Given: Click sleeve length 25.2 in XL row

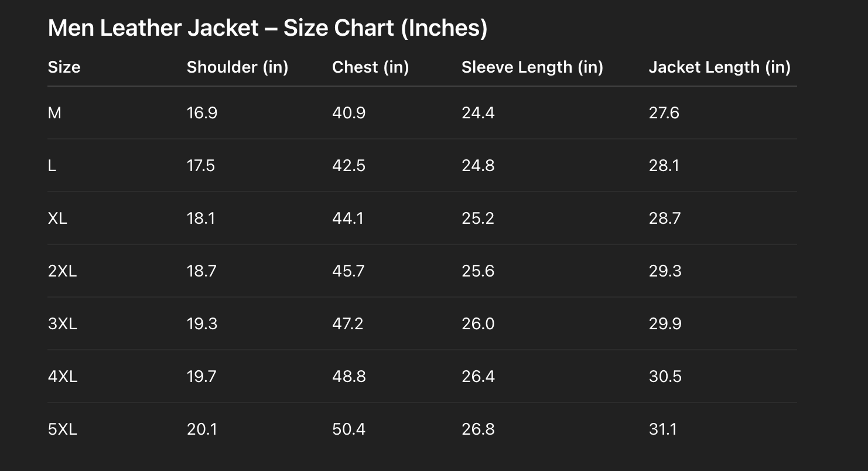Looking at the screenshot, I should (478, 219).
